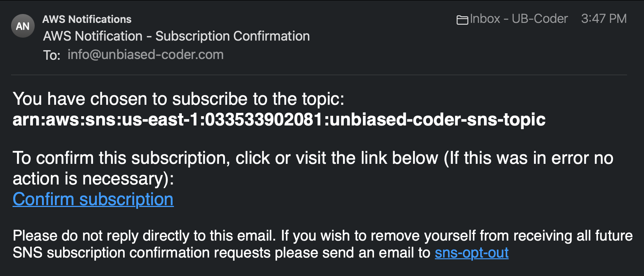Click the mailbox folder icon beside Inbox
644x276 pixels.
(462, 20)
